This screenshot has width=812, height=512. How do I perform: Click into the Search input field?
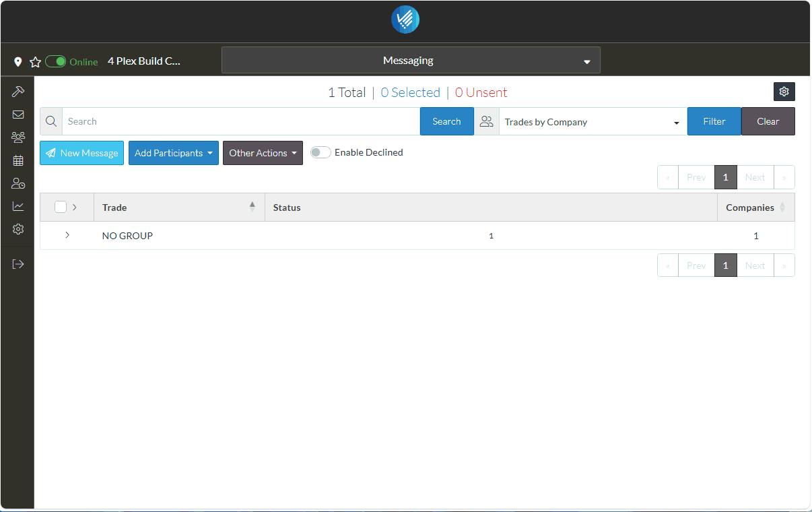241,121
